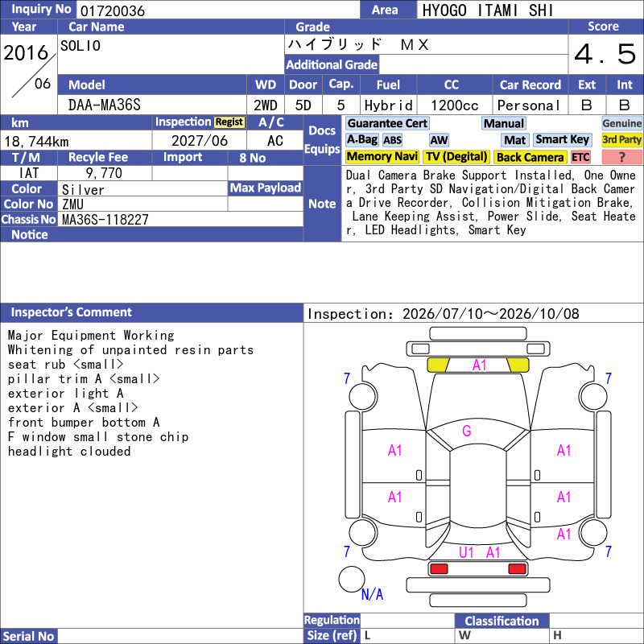Image resolution: width=644 pixels, height=644 pixels.
Task: Select the Memory Navi badge
Action: pyautogui.click(x=382, y=157)
